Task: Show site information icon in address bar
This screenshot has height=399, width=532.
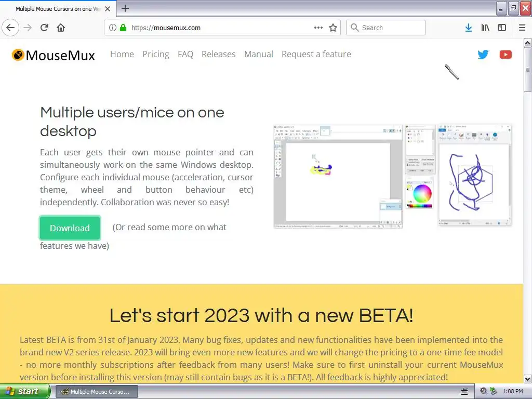Action: click(113, 28)
